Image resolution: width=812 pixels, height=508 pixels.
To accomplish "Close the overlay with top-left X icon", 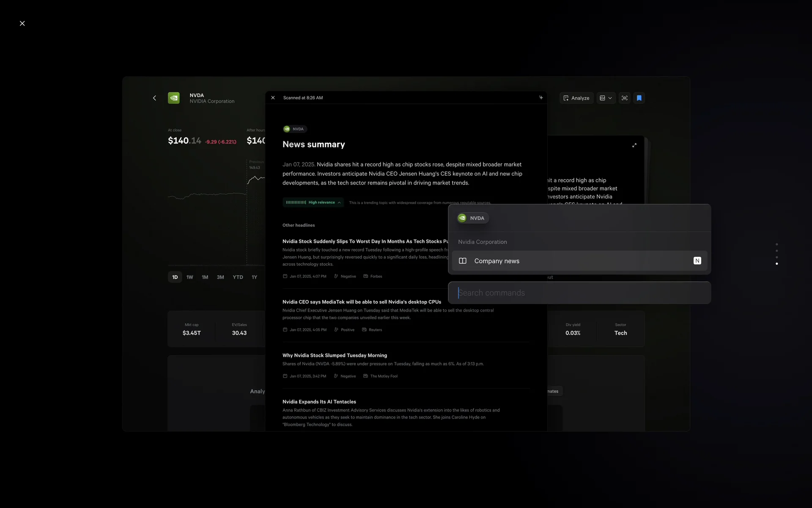I will 22,23.
